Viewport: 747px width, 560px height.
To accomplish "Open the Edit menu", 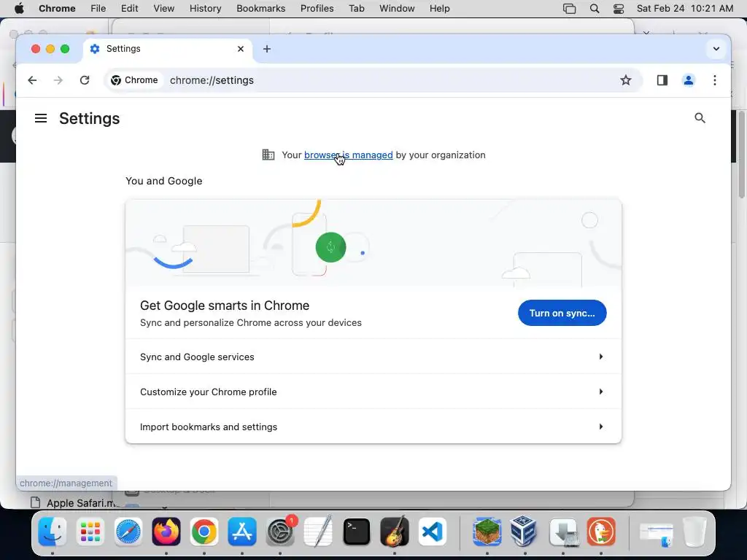I will pos(129,9).
